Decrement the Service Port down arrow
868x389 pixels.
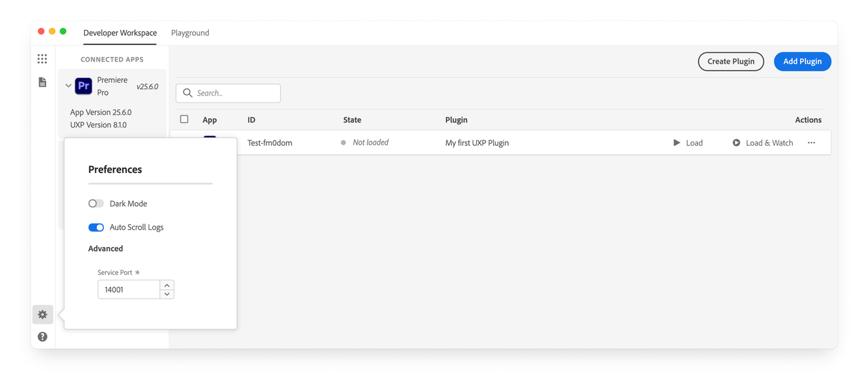[x=167, y=294]
